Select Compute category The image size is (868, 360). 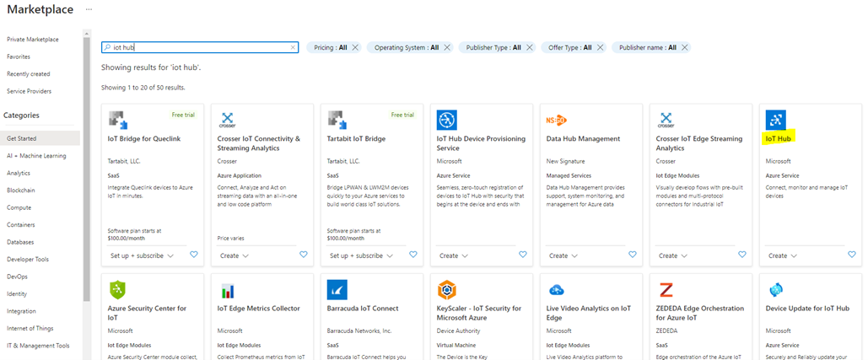pyautogui.click(x=19, y=207)
